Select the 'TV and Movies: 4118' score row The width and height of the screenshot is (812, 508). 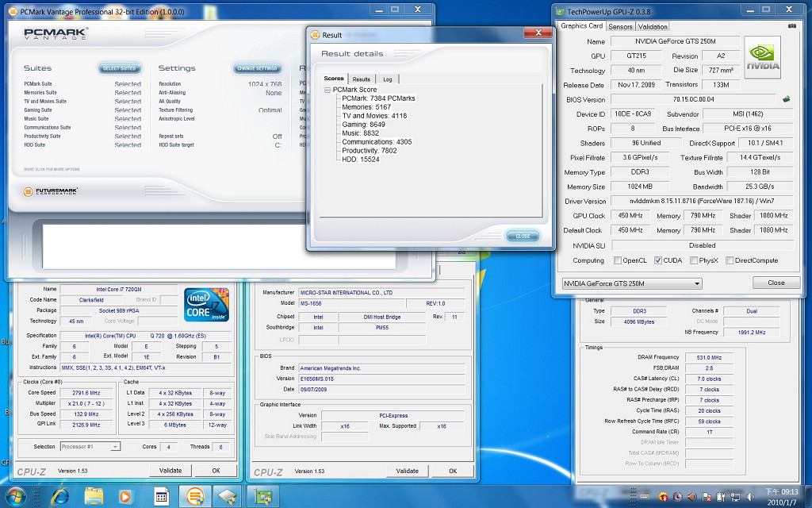374,116
